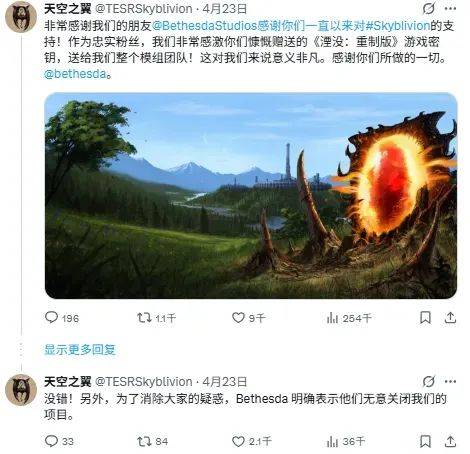This screenshot has height=454, width=470.
Task: Share the first tweet
Action: tap(450, 318)
